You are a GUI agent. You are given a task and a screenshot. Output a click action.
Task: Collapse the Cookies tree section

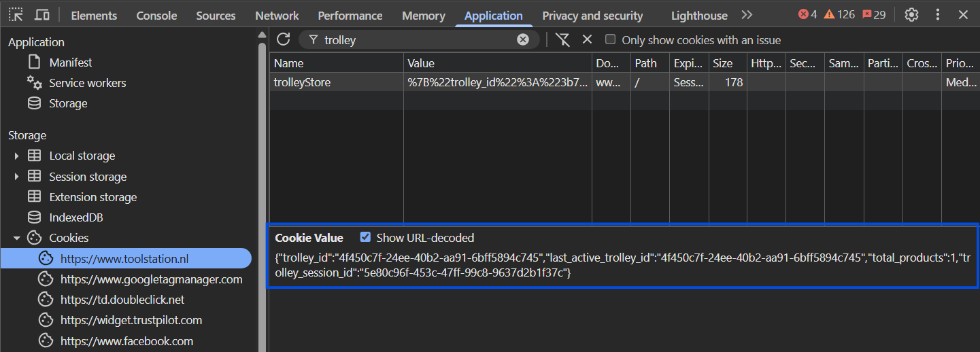[17, 238]
